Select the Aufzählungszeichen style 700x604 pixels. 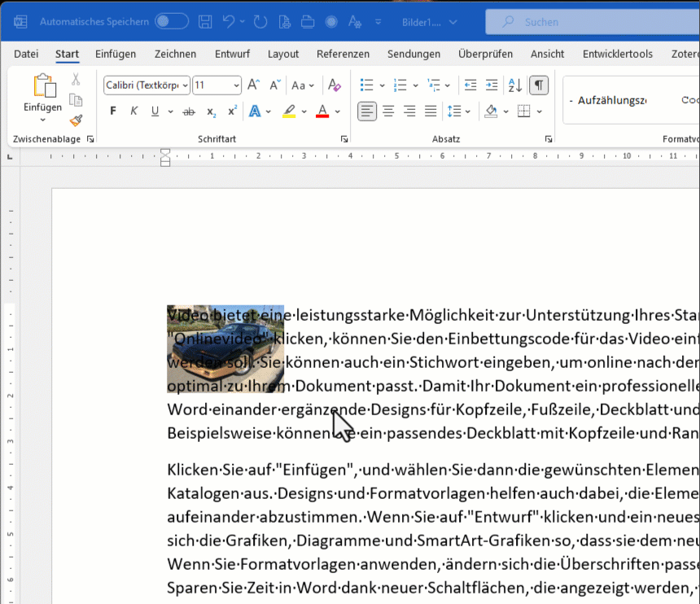tap(611, 100)
